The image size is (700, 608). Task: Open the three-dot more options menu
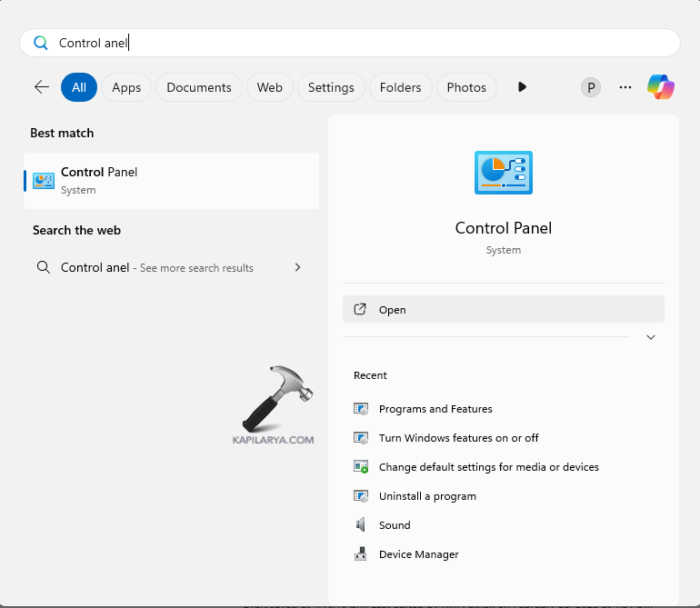[x=625, y=87]
